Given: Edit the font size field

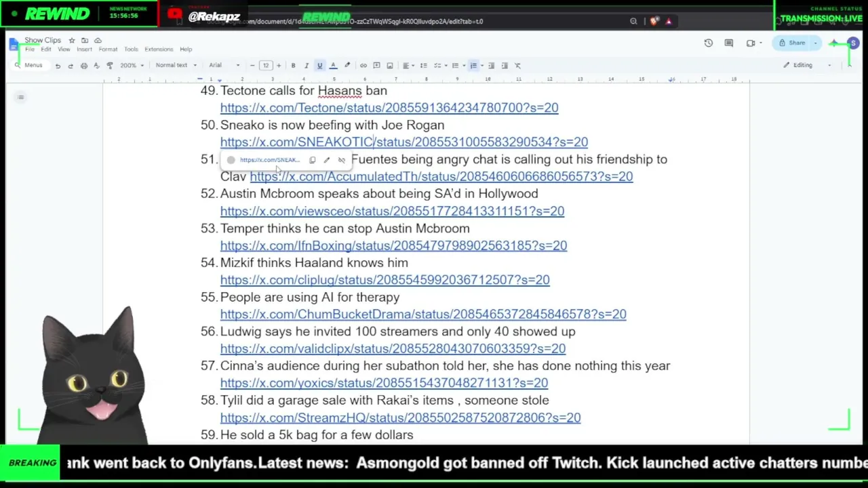Looking at the screenshot, I should pyautogui.click(x=265, y=66).
